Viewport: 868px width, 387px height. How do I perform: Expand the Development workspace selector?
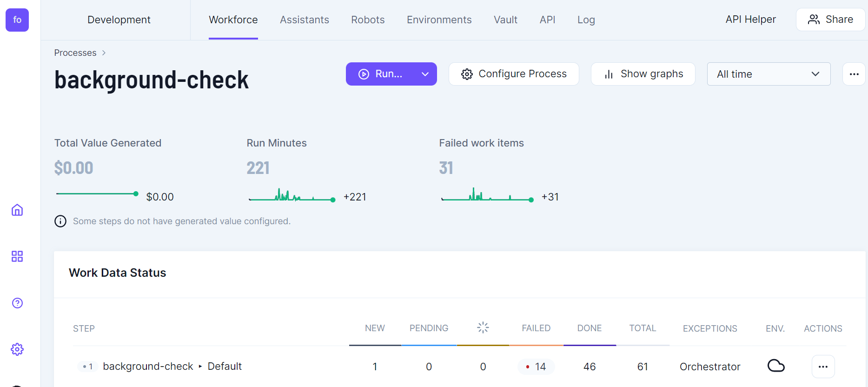(x=119, y=20)
